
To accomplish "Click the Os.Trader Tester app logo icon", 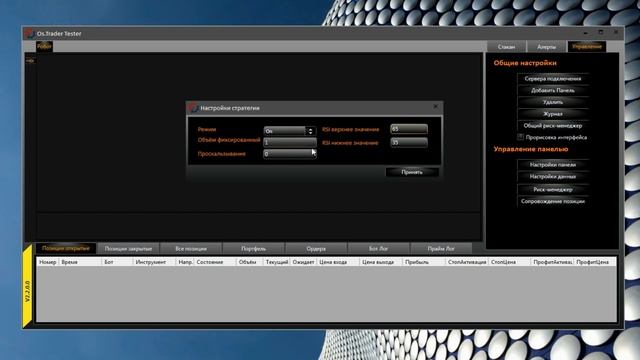I will [29, 33].
